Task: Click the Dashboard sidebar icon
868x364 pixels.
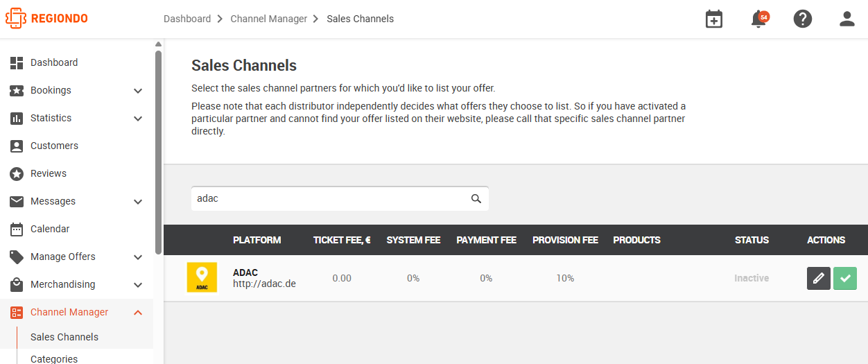Action: point(17,62)
